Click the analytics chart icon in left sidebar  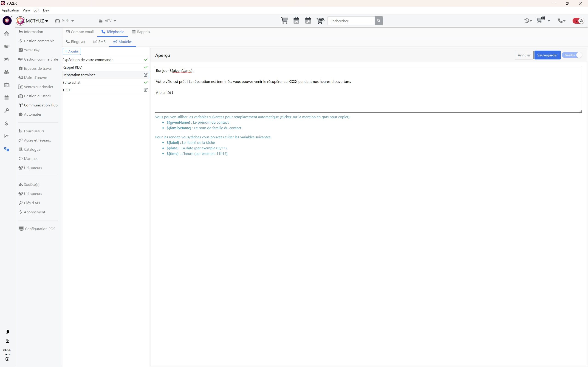pos(7,136)
